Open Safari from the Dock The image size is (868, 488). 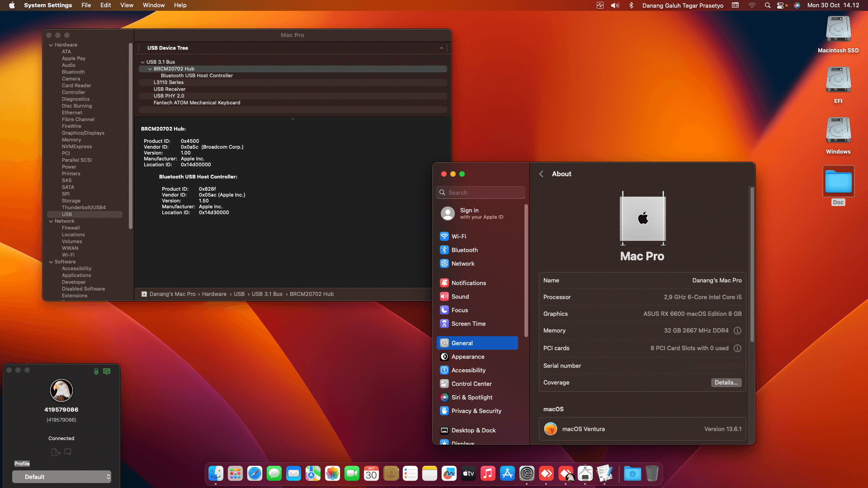pos(255,474)
